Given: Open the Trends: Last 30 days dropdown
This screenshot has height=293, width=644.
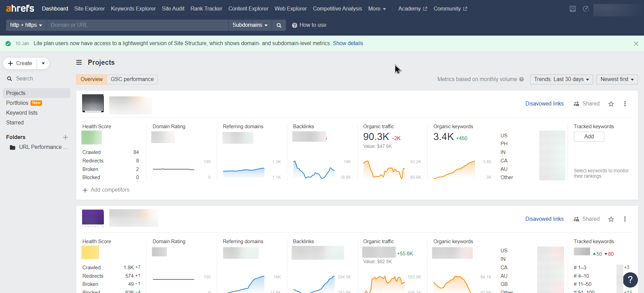Looking at the screenshot, I should coord(561,79).
